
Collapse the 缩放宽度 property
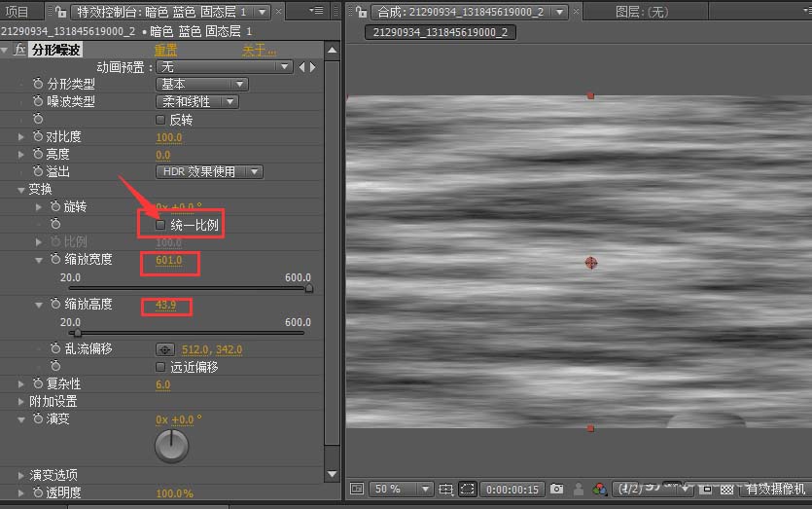[39, 260]
